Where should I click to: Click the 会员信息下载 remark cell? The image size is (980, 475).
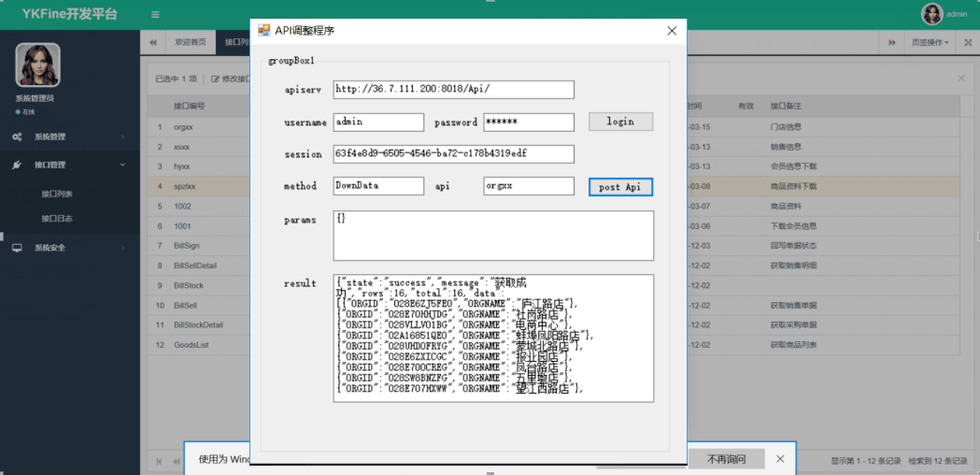pos(794,166)
